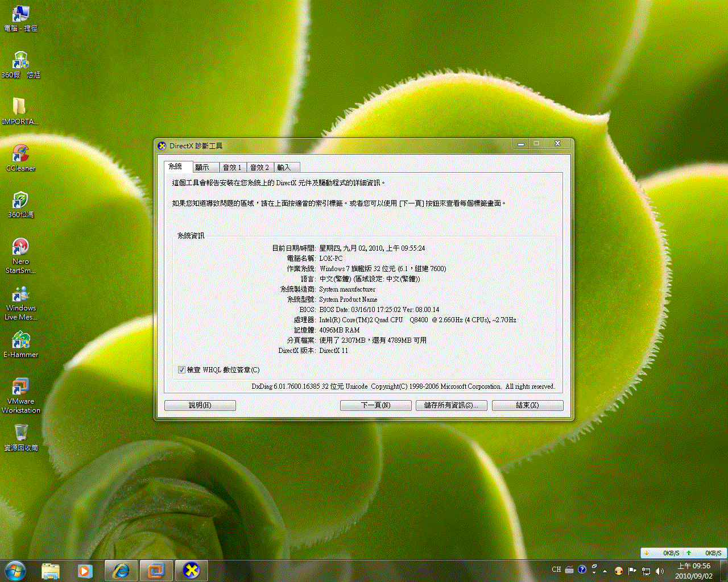Open the Action Center flag icon
The height and width of the screenshot is (582, 728).
(x=632, y=571)
